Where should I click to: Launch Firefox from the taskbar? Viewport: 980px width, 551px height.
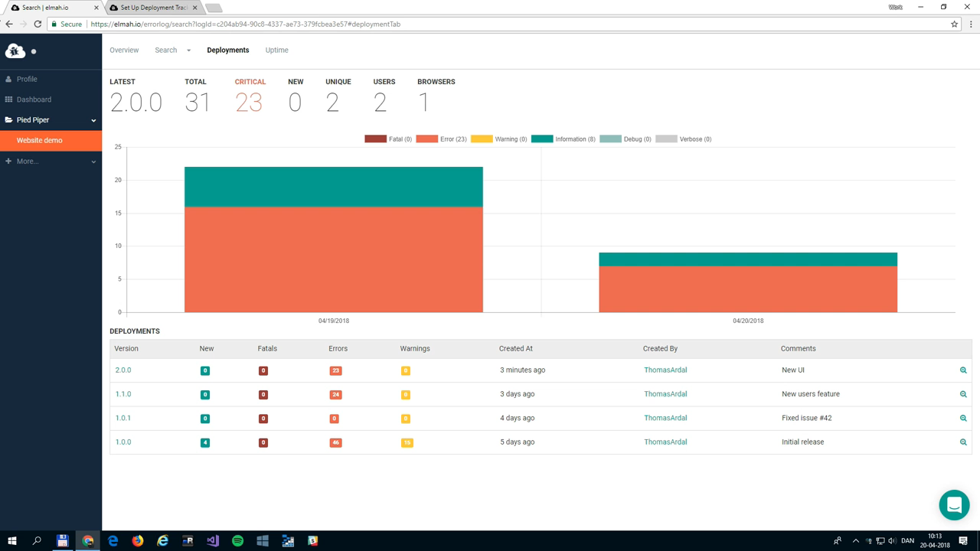pyautogui.click(x=138, y=540)
